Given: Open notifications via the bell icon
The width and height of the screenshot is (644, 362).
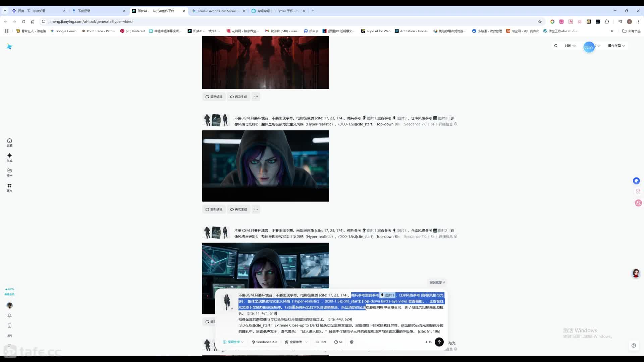Looking at the screenshot, I should tap(9, 315).
